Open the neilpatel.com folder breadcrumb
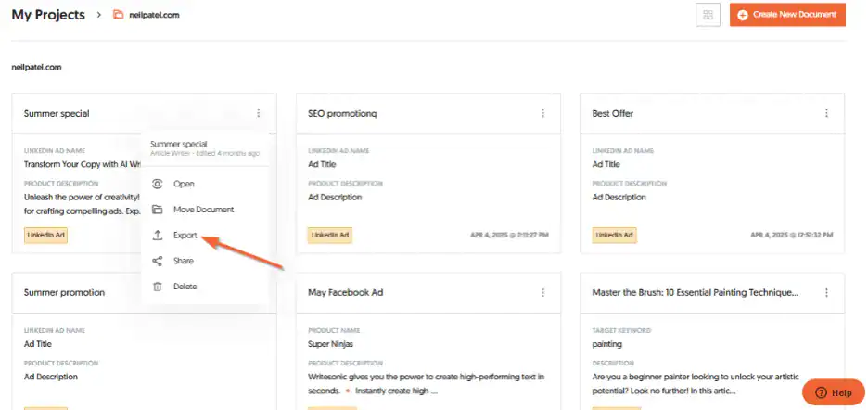The width and height of the screenshot is (868, 410). [146, 15]
